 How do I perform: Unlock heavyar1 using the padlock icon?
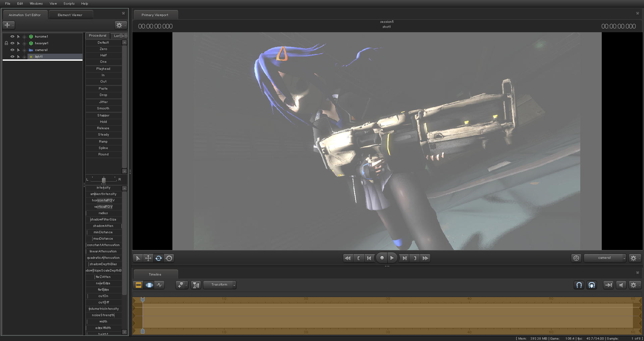[6, 43]
